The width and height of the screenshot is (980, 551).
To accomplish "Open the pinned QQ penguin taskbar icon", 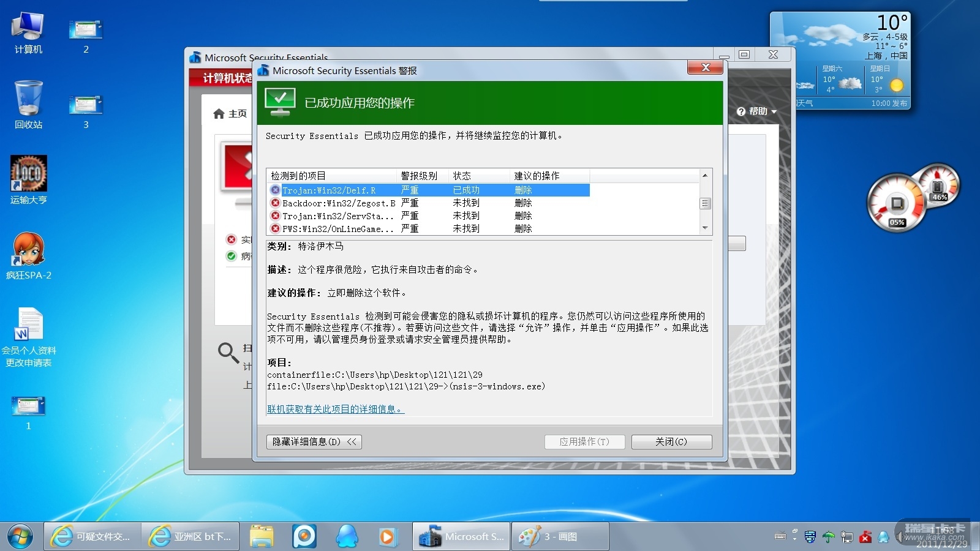I will pos(347,536).
